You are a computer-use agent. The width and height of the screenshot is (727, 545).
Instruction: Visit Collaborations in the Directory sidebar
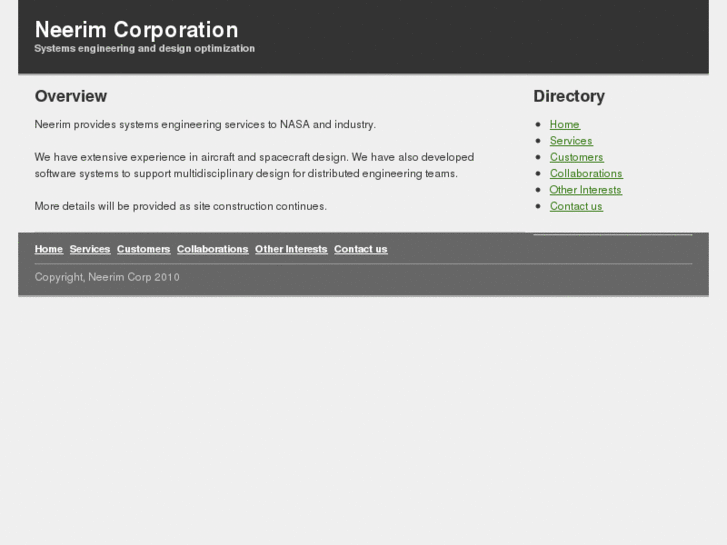click(x=586, y=173)
